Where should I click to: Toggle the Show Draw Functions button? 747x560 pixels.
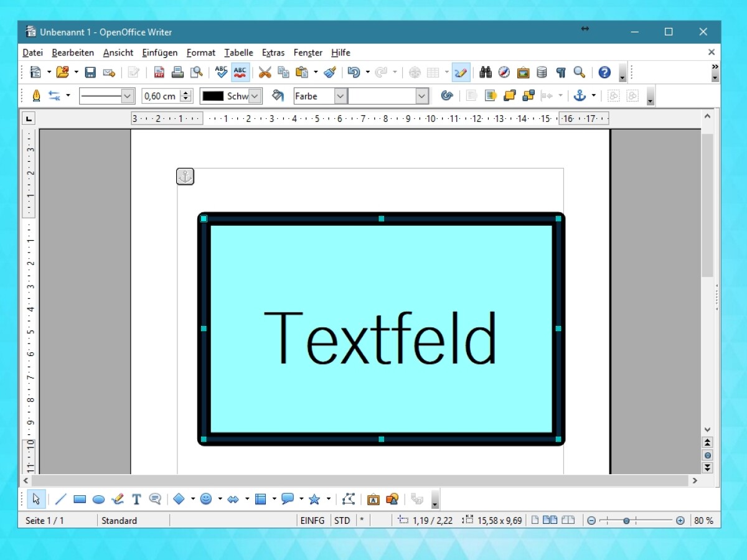[461, 72]
